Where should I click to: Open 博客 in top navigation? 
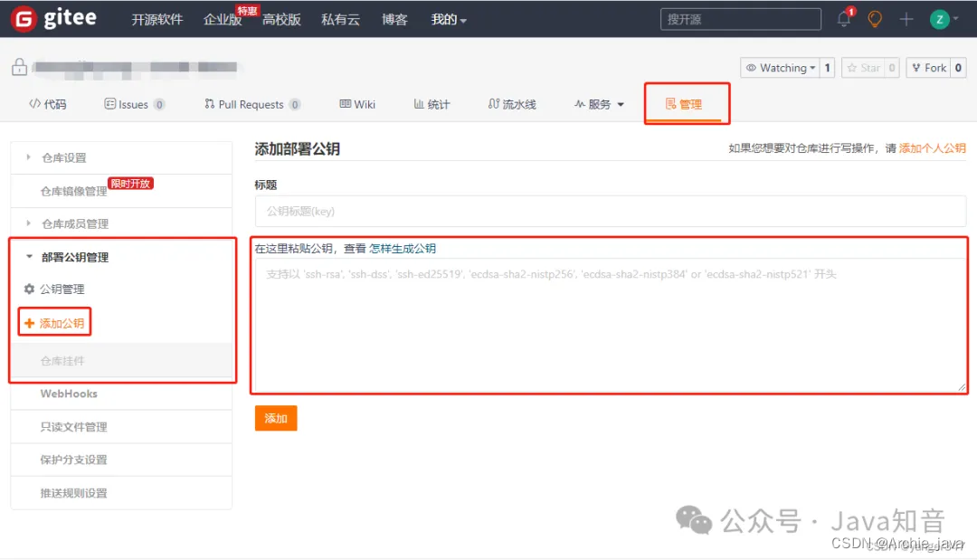click(394, 19)
